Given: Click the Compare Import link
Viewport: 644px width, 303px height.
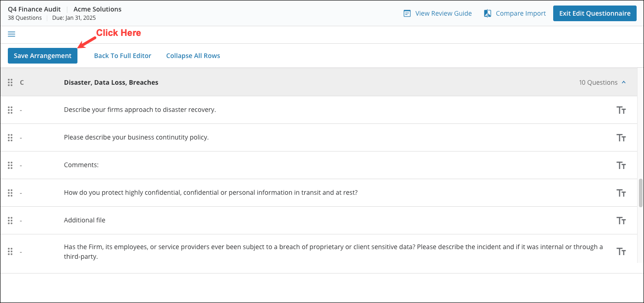Looking at the screenshot, I should point(520,13).
